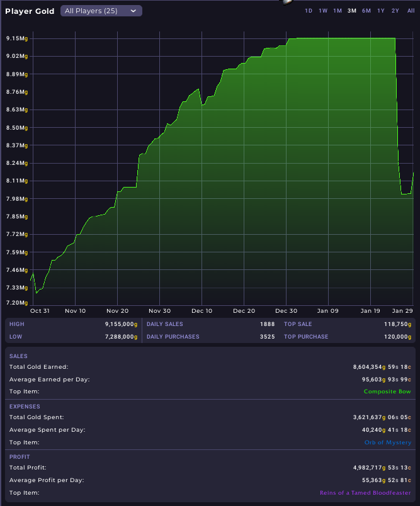The height and width of the screenshot is (506, 420).
Task: Show All time gold history
Action: point(411,11)
